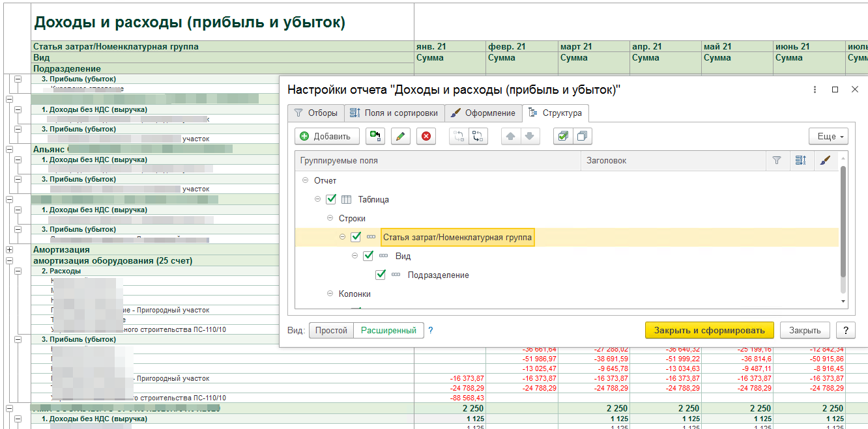Click Закрыть и сформировать button
Viewport: 868px width, 429px height.
pos(710,330)
